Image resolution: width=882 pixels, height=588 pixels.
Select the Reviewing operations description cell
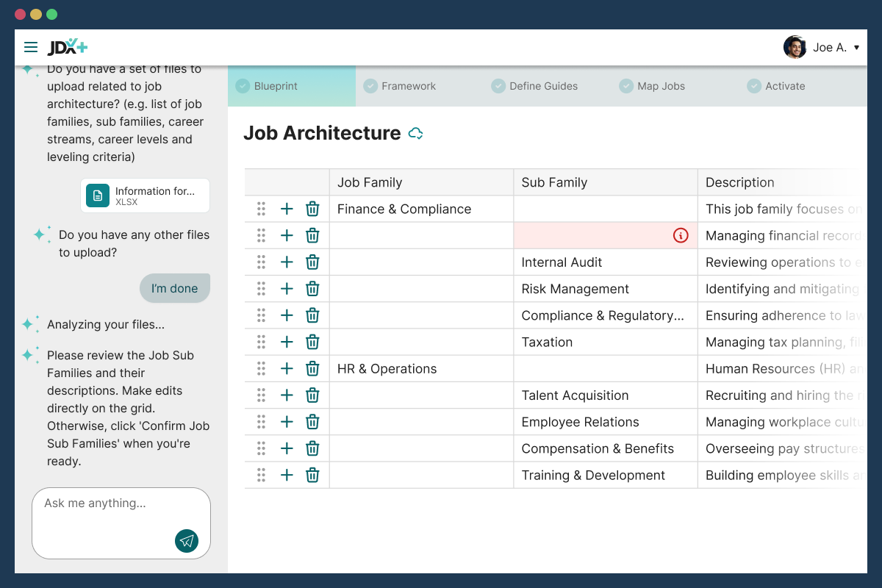pos(781,262)
